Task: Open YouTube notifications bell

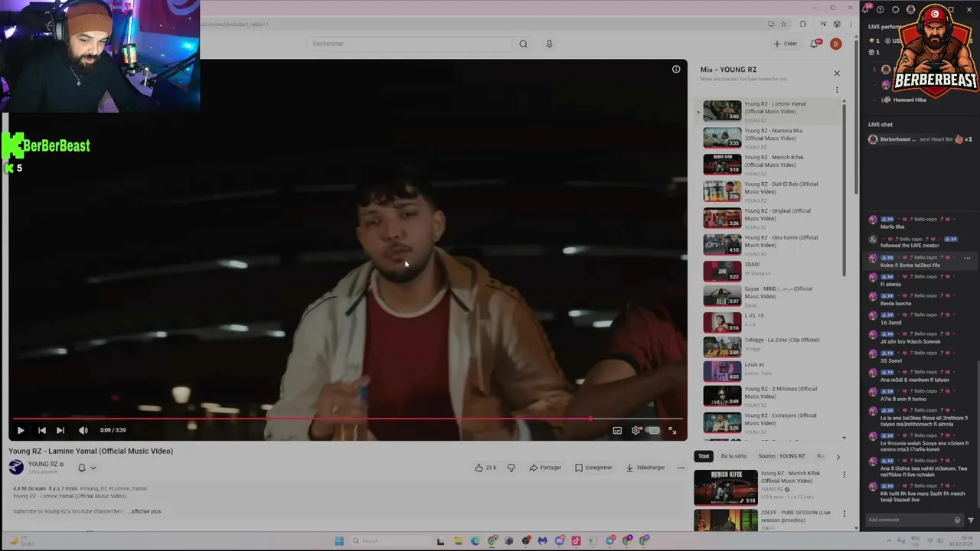Action: point(816,44)
